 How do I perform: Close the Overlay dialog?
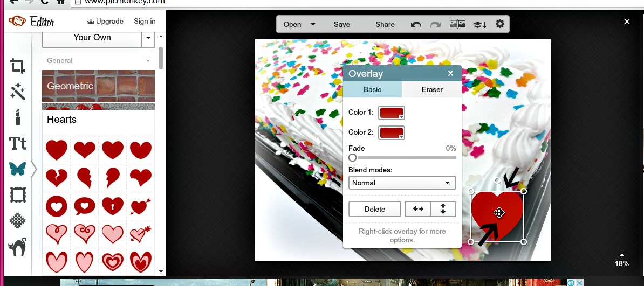coord(450,73)
